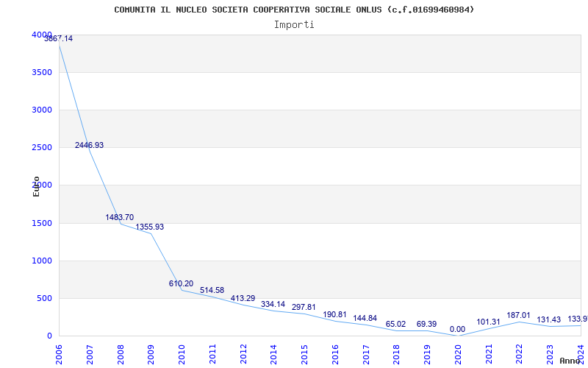Click x-axis year 2017
The height and width of the screenshot is (368, 588).
click(366, 355)
